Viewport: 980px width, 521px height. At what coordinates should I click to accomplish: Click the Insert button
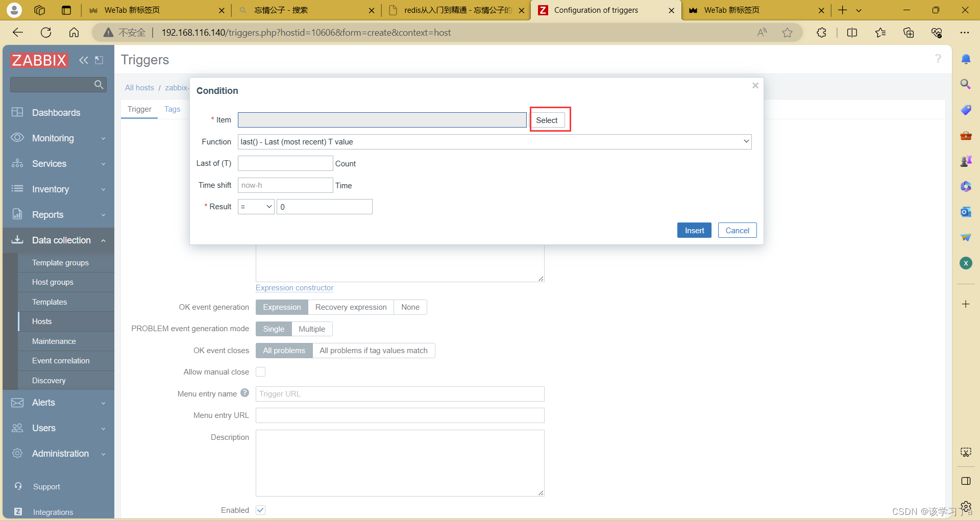point(694,231)
